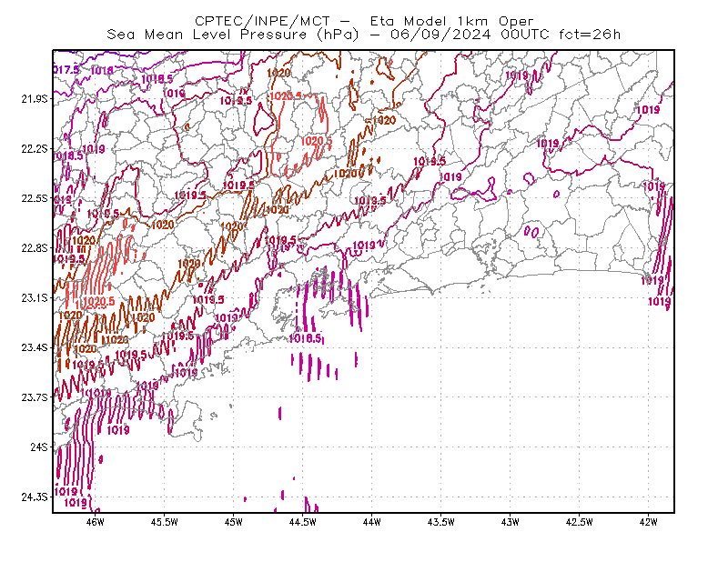The image size is (728, 562).
Task: Click the chart title 'CPTEC/INPE/MCT – Eta Model 1km Oper'
Action: coord(364,21)
